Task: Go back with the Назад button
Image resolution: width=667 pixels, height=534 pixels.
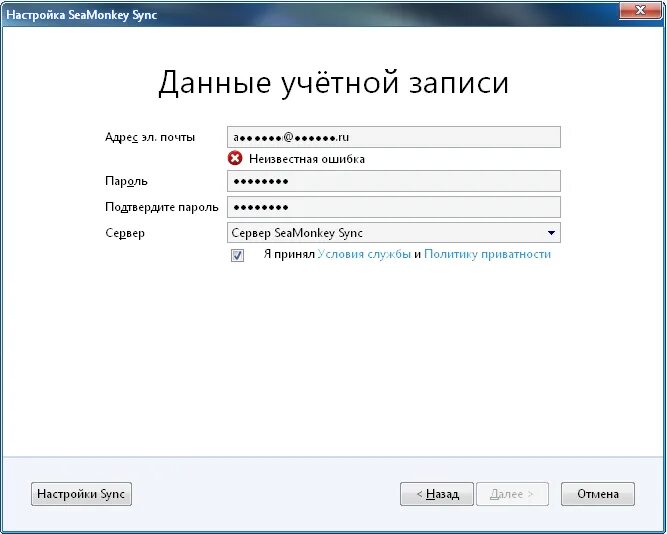Action: (x=437, y=494)
